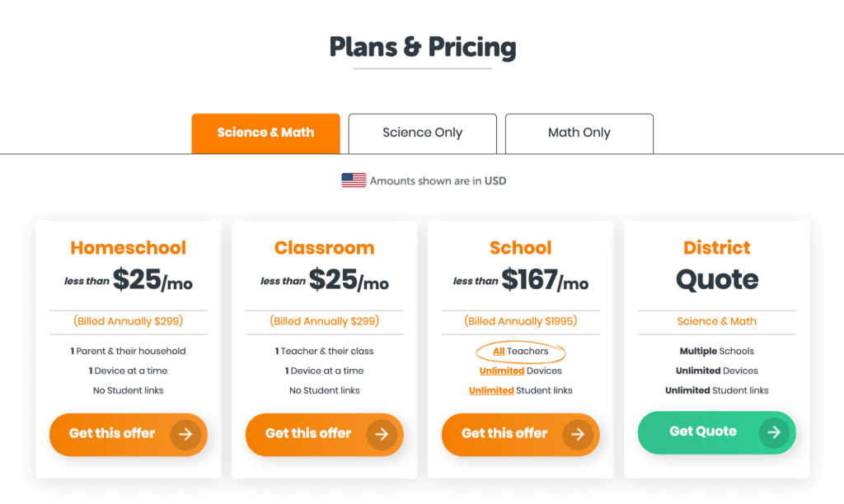This screenshot has width=844, height=504.
Task: Click Get this offer for Classroom plan
Action: point(324,435)
